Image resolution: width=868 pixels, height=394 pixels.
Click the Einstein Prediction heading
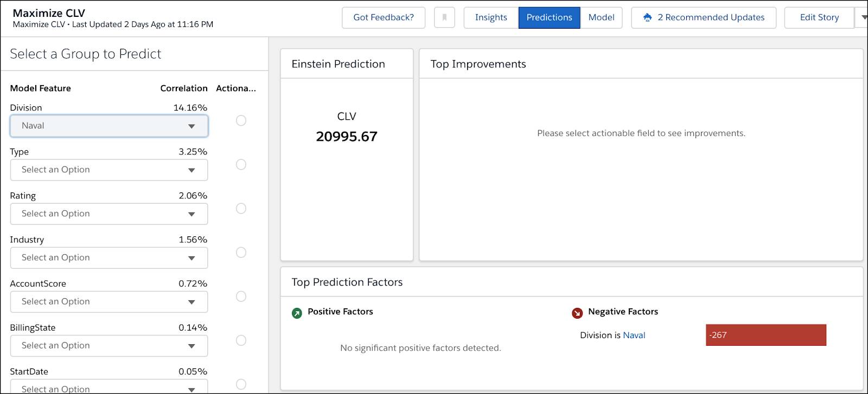tap(338, 64)
